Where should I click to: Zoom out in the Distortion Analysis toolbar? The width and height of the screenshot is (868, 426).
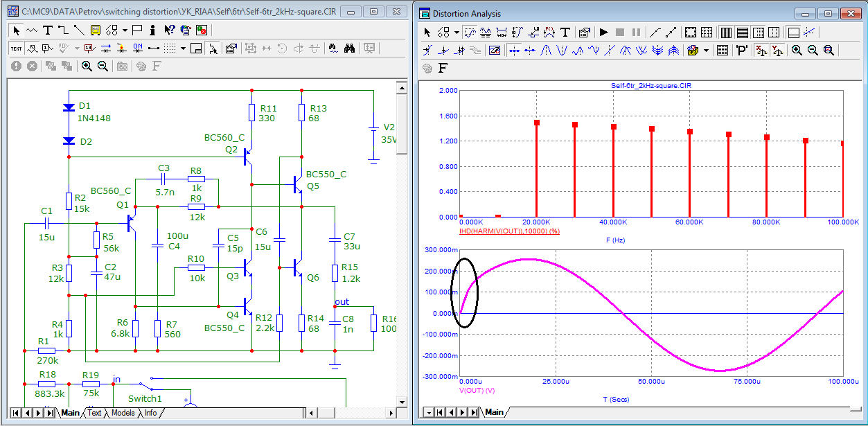click(813, 50)
